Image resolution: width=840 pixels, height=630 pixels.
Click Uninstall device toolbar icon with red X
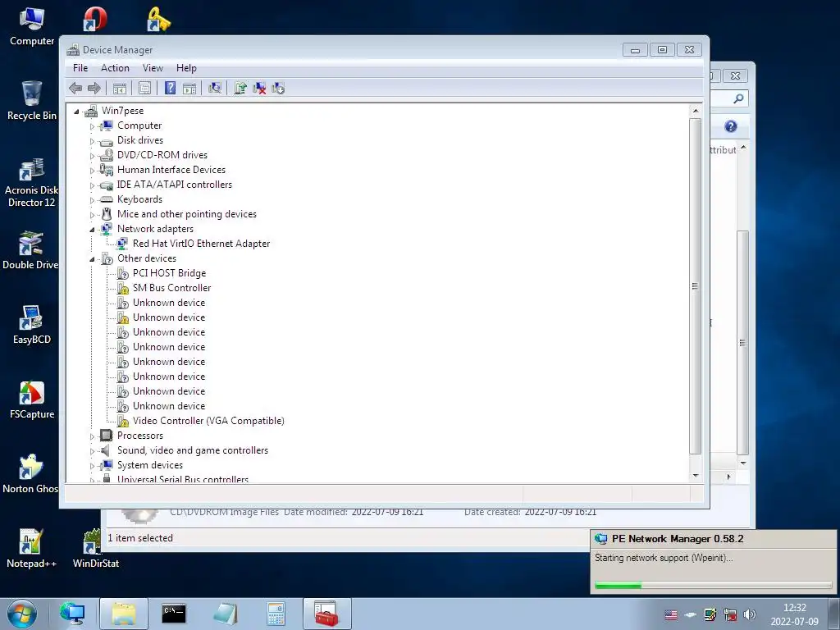[259, 88]
